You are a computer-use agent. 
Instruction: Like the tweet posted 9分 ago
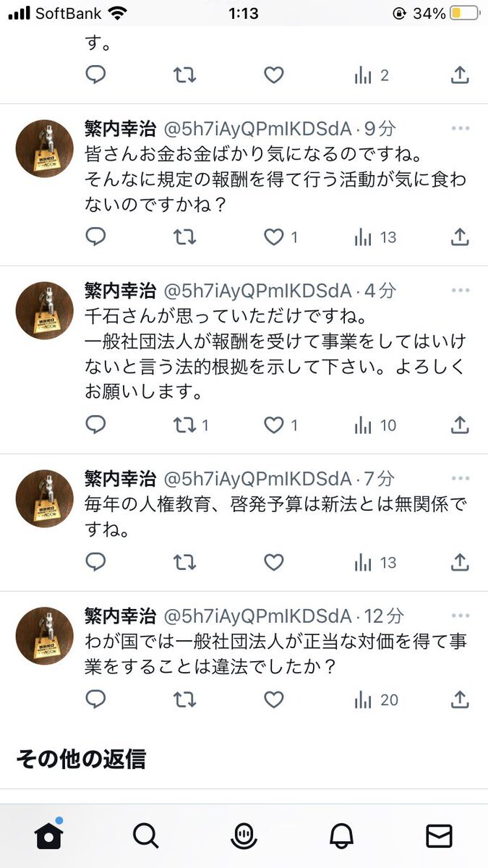[x=273, y=237]
